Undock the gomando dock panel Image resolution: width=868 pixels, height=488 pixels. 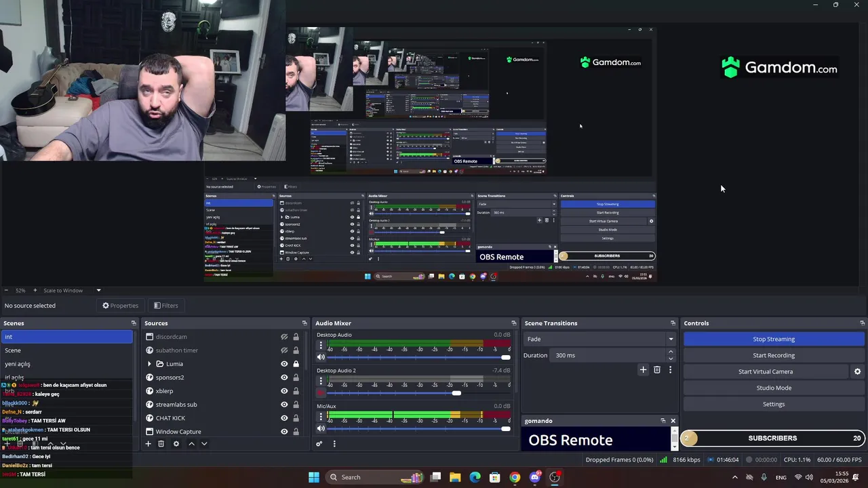point(663,421)
